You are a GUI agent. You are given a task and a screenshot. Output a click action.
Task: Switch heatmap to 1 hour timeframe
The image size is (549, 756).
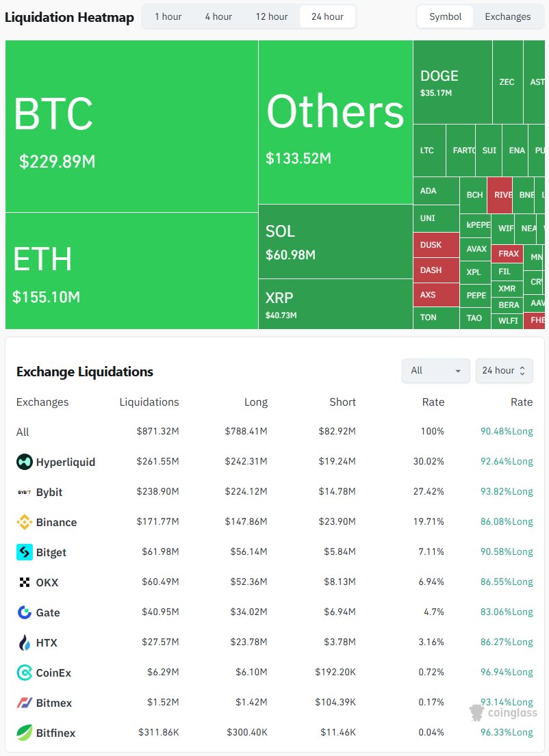point(167,16)
